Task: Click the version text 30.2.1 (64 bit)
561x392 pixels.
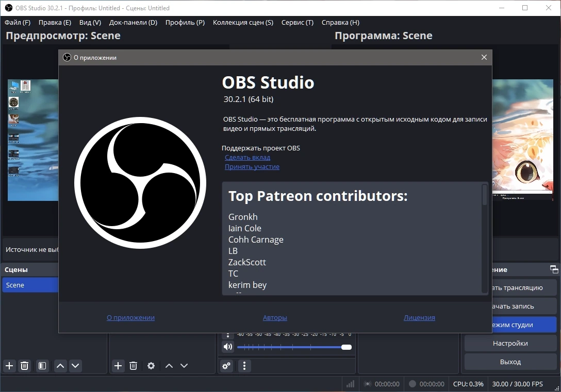Action: tap(249, 99)
